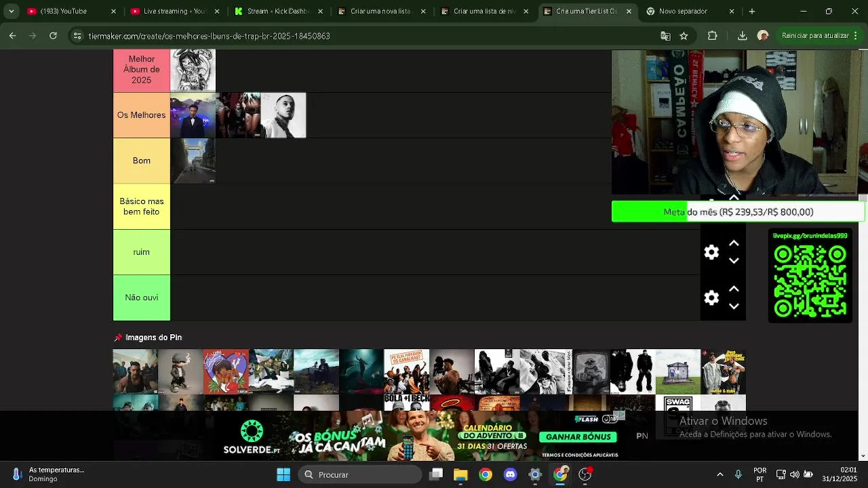This screenshot has height=488, width=868.
Task: Click the Meta do mês donation progress bar
Action: pyautogui.click(x=738, y=211)
